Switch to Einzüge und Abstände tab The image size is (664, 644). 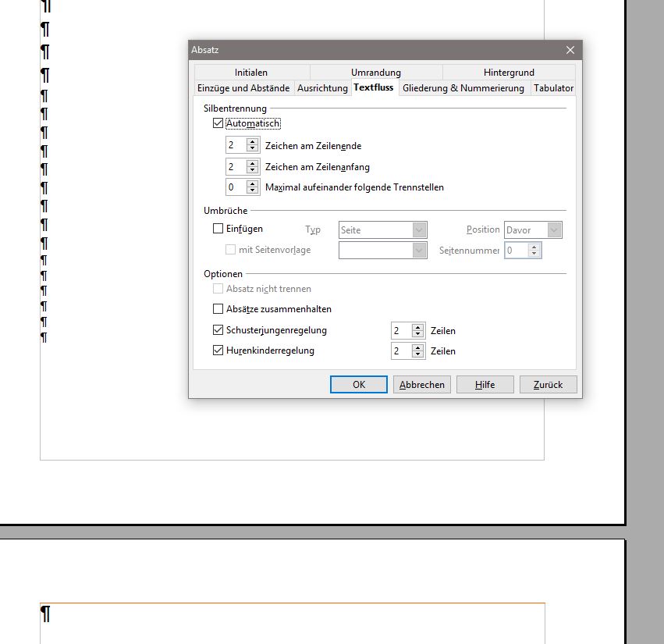click(x=243, y=88)
